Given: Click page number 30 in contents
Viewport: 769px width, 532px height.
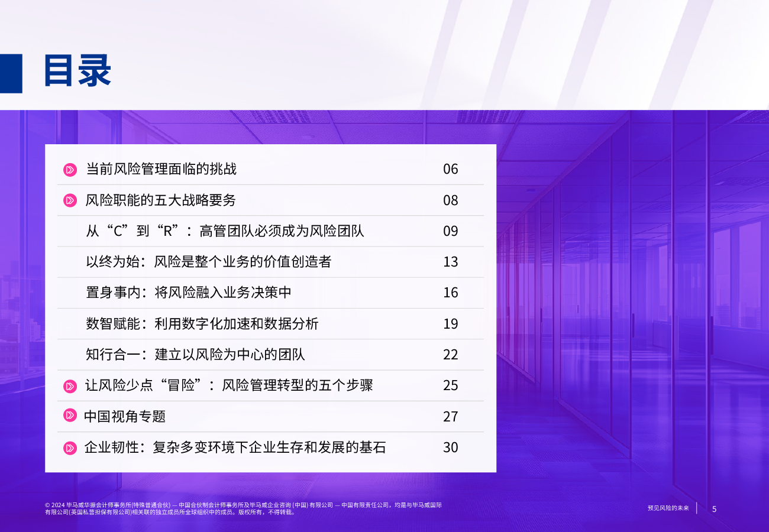Looking at the screenshot, I should pyautogui.click(x=451, y=447).
